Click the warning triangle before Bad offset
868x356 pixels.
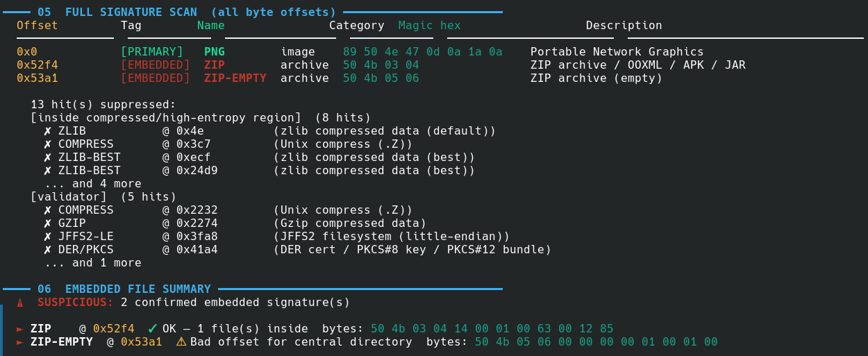181,341
